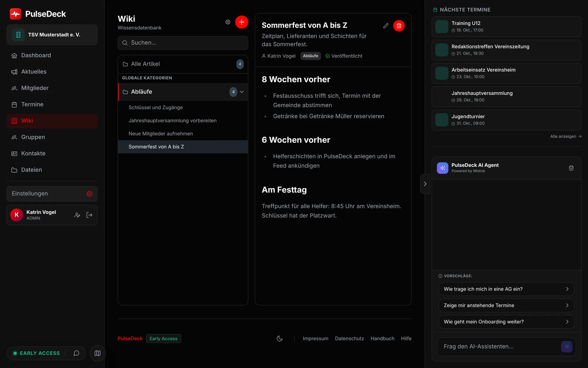Open Dateien in the sidebar
This screenshot has width=588, height=368.
(52, 170)
